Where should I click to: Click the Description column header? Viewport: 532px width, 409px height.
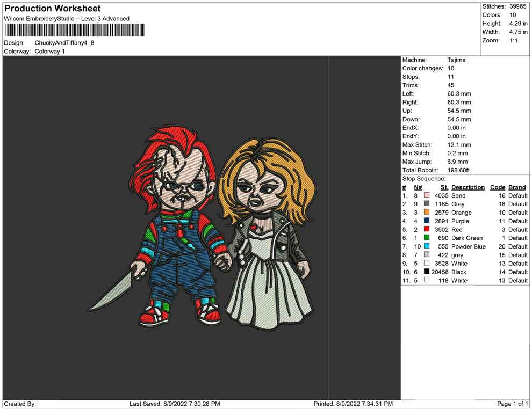click(x=468, y=187)
